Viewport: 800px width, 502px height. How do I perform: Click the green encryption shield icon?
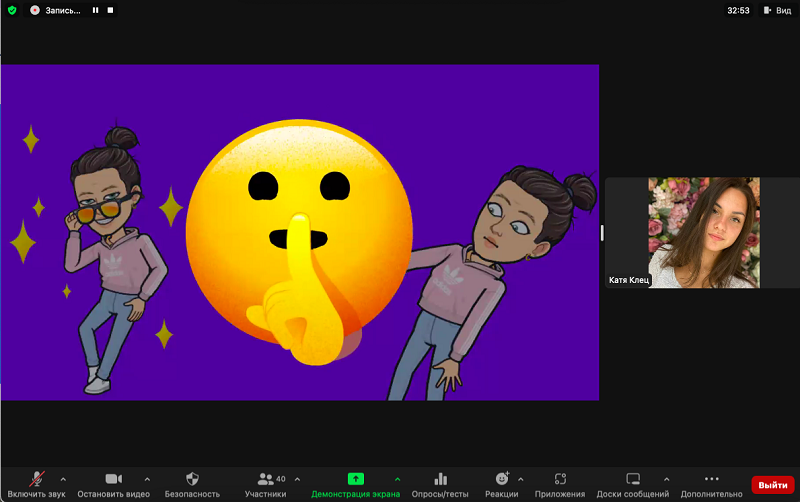pos(12,10)
